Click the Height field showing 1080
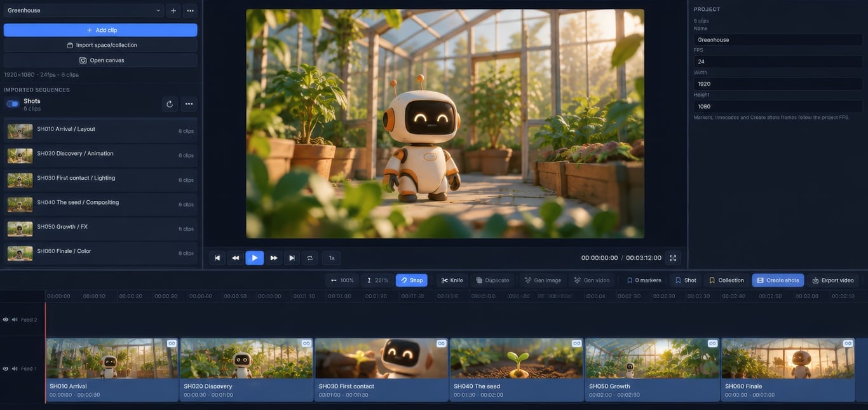 [778, 106]
